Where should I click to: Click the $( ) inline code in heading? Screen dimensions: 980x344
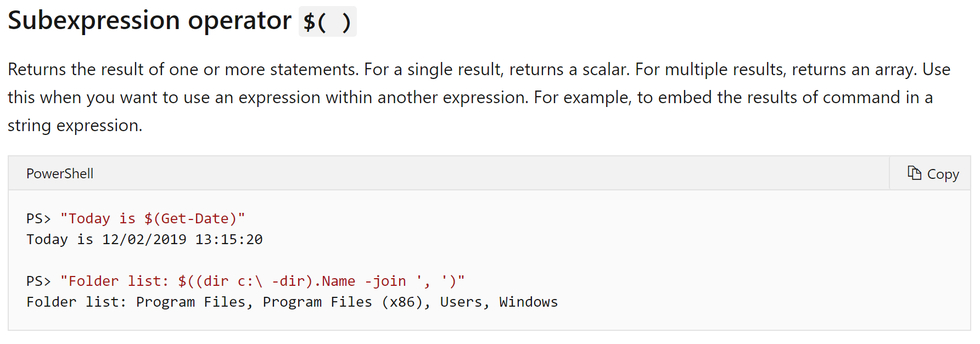click(327, 22)
